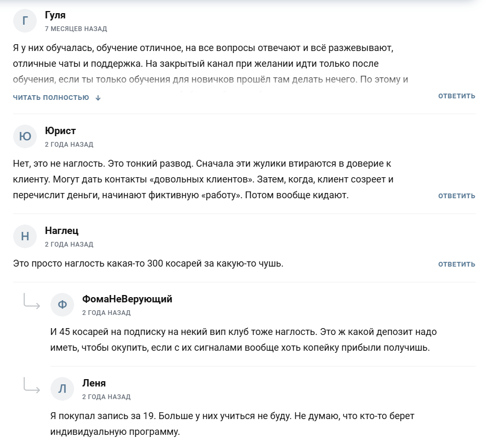Open the author name Юрист
Viewport: 491px width, 448px height.
60,131
